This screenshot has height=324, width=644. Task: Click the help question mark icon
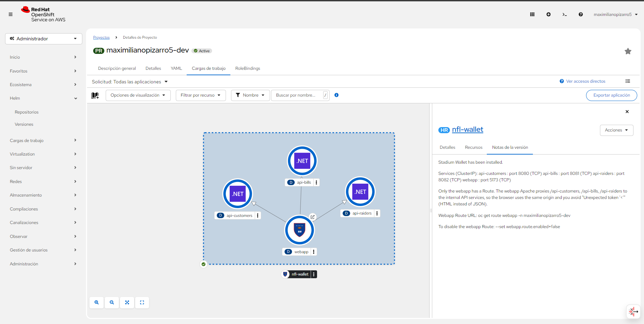(581, 14)
